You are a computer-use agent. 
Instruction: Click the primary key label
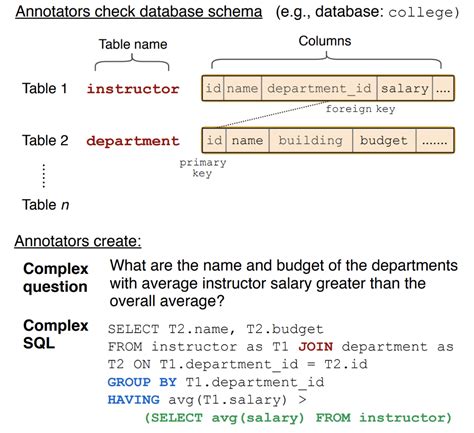click(x=203, y=168)
